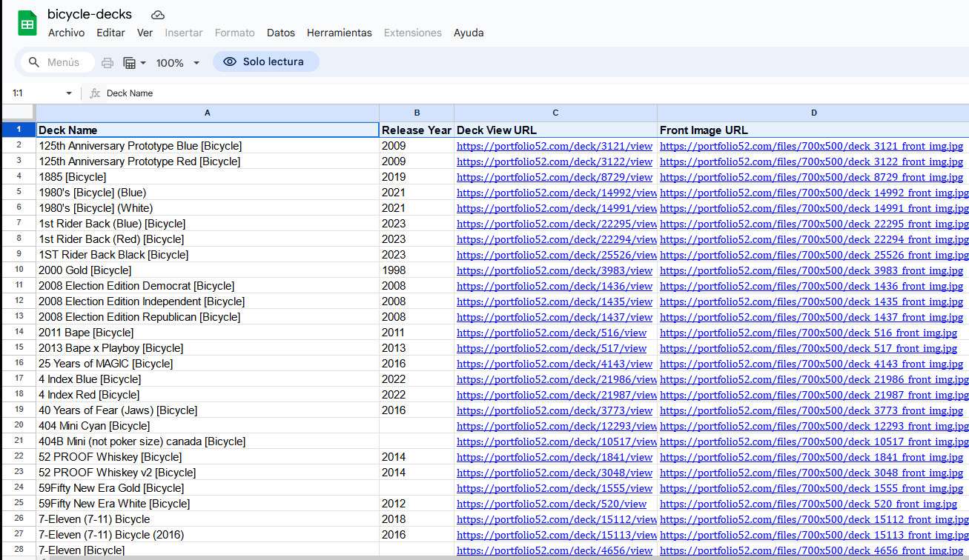Select column B header
The image size is (969, 560).
coord(417,113)
